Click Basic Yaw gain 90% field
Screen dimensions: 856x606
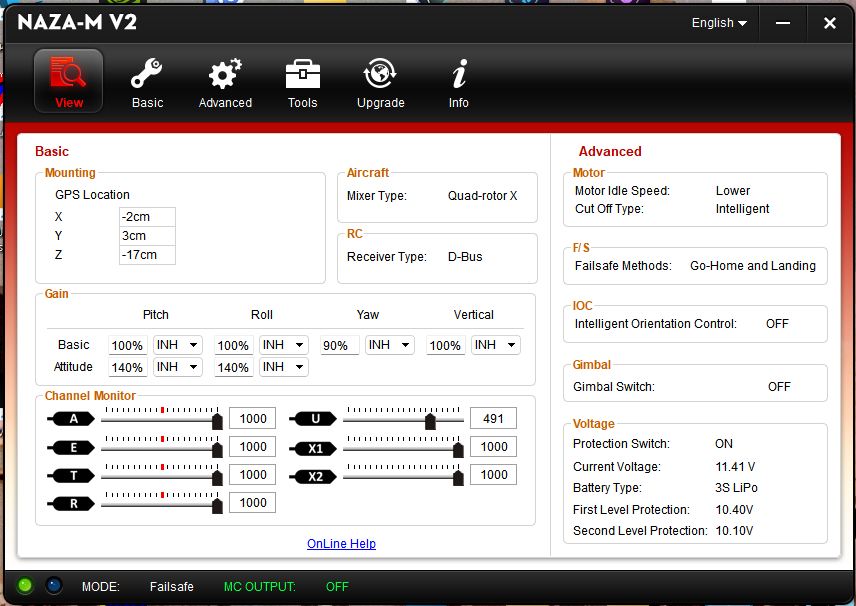[x=339, y=346]
